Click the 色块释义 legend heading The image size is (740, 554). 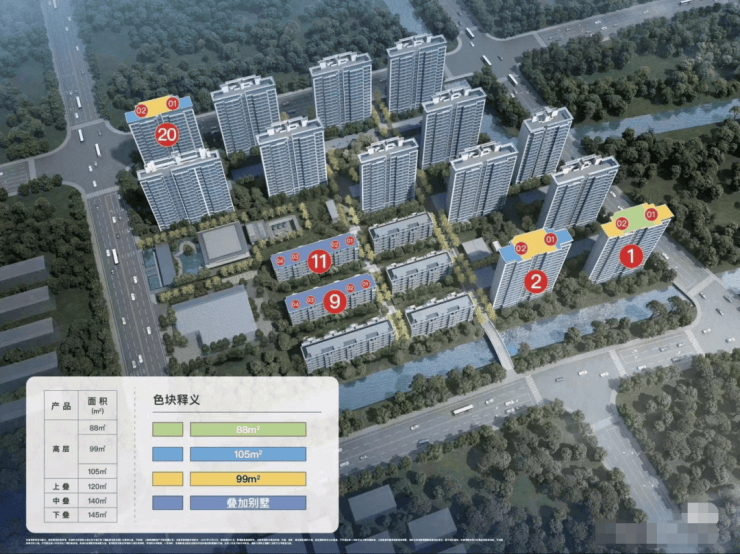177,400
